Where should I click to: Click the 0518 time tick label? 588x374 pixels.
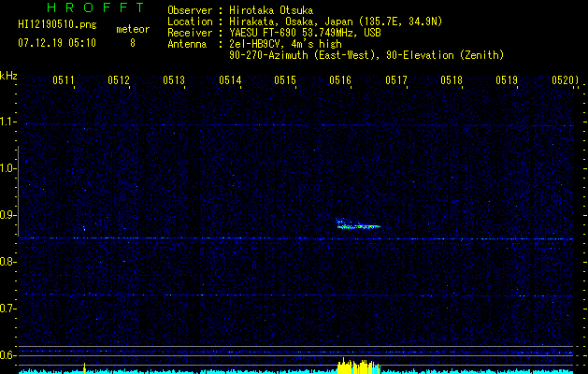tap(452, 80)
